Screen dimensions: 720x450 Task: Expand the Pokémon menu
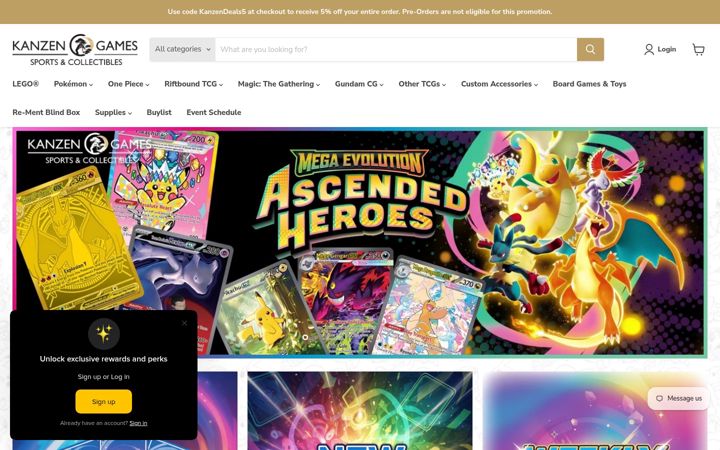(73, 84)
